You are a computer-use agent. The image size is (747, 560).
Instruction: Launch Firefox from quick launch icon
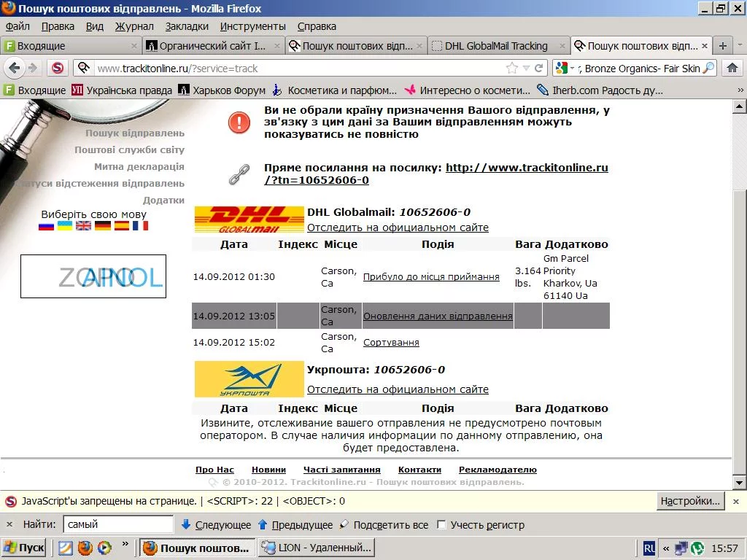[85, 548]
